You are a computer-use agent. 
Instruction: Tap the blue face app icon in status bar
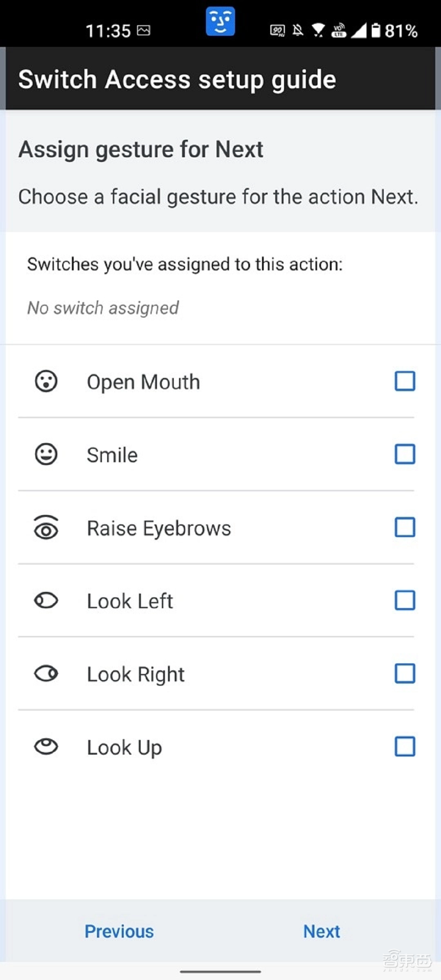[x=220, y=22]
